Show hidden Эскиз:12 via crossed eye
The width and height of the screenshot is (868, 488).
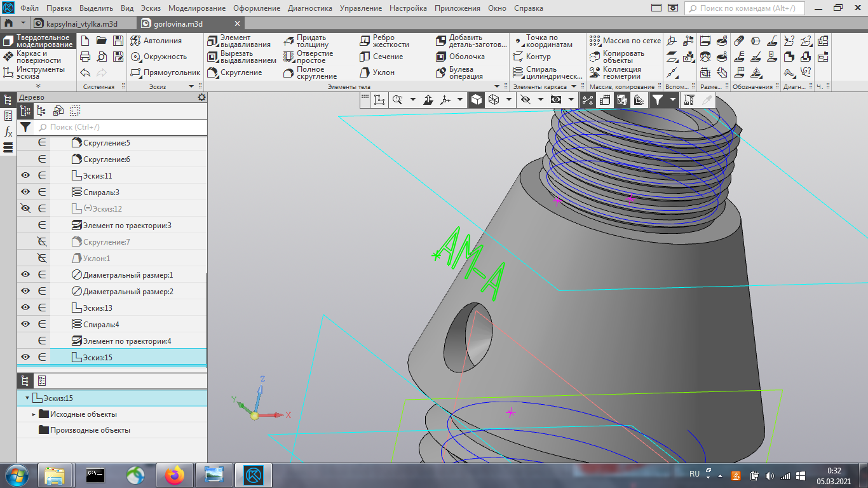[x=25, y=208]
